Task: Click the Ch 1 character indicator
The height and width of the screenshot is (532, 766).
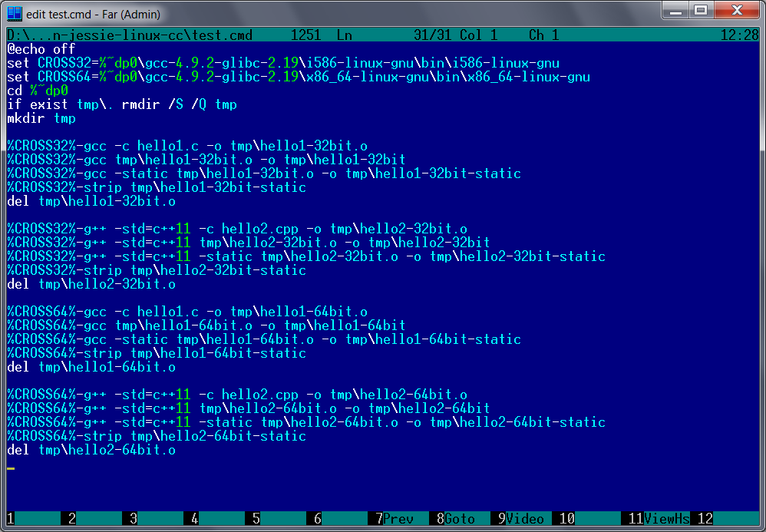Action: (x=543, y=35)
